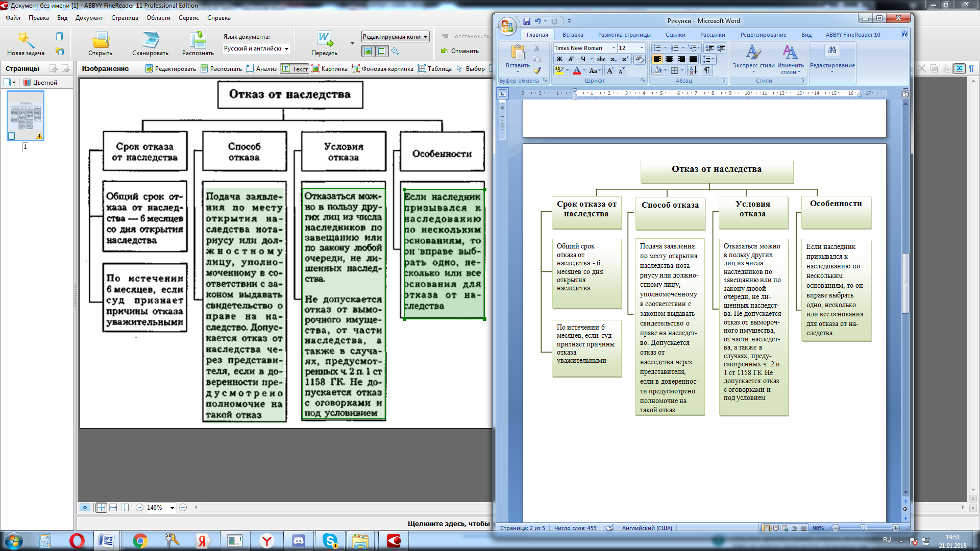Image resolution: width=980 pixels, height=551 pixels.
Task: Select the Выбор pointer tool
Action: pos(470,68)
